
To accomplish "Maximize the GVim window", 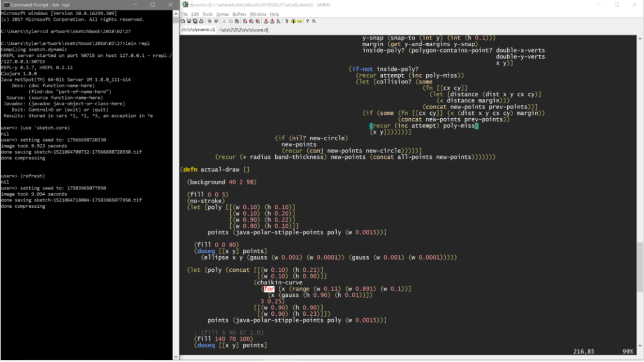I will tap(617, 5).
